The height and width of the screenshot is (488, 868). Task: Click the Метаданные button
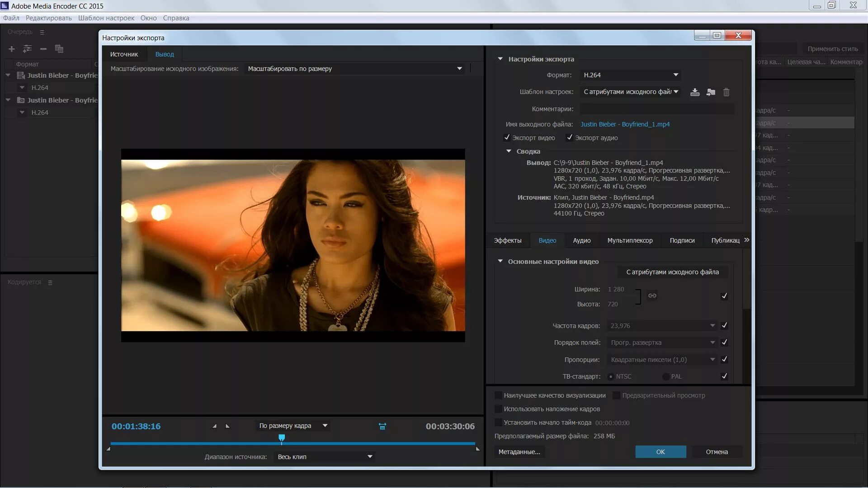click(x=519, y=452)
